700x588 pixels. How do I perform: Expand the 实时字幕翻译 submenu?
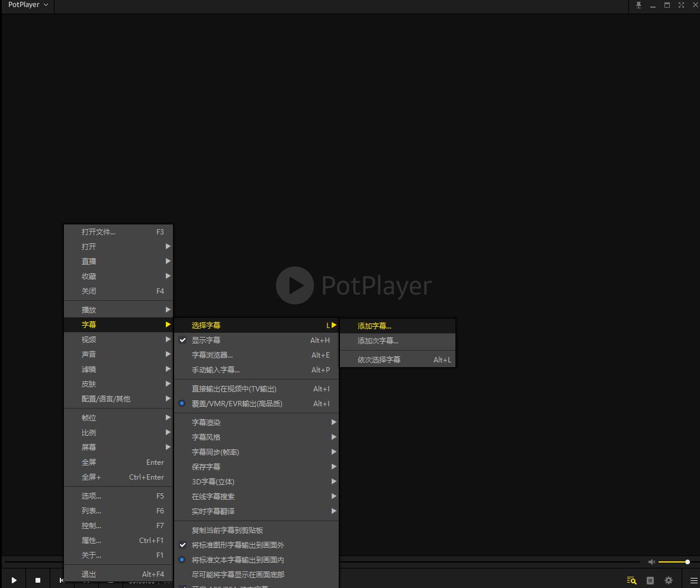tap(256, 511)
